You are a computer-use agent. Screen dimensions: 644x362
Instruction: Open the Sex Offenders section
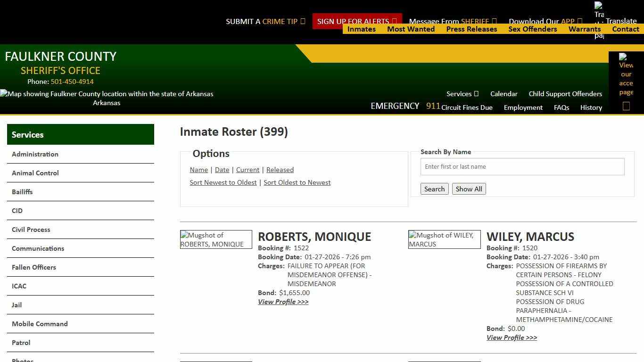[533, 29]
